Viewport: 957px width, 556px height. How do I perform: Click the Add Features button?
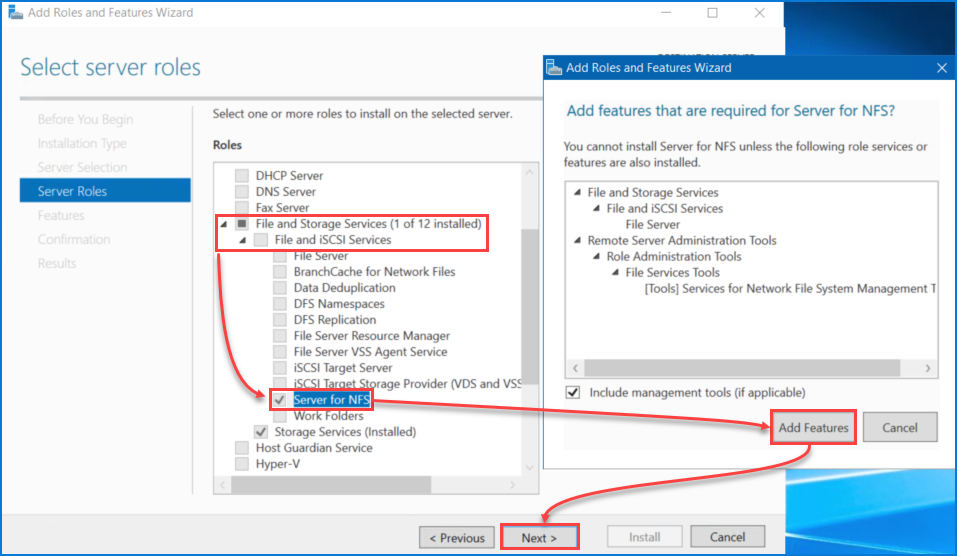tap(813, 427)
